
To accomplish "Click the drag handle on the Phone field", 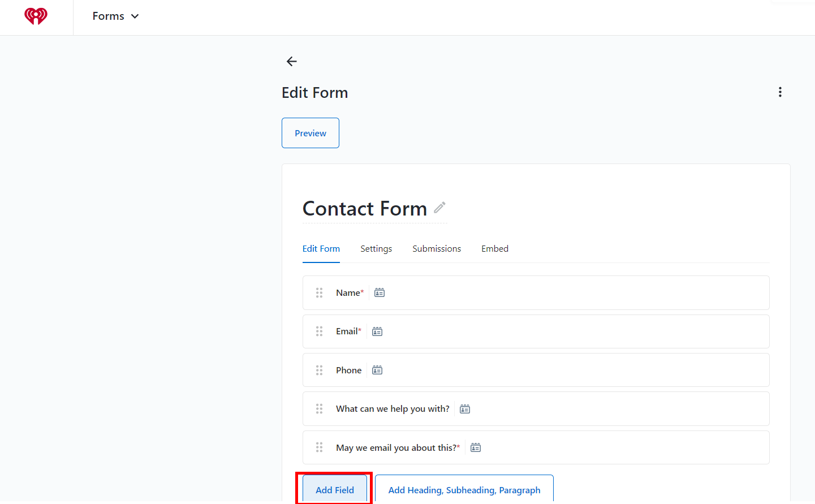I will coord(319,369).
